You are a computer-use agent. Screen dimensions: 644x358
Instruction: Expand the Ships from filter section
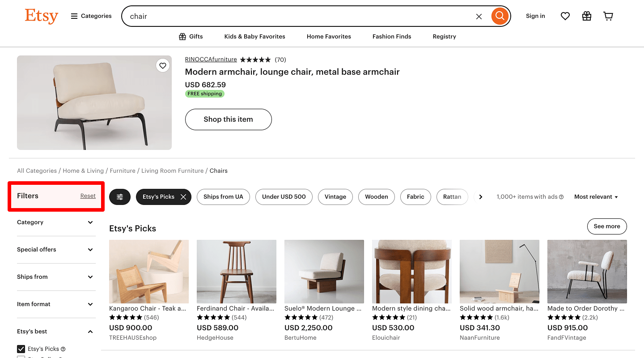click(x=56, y=277)
